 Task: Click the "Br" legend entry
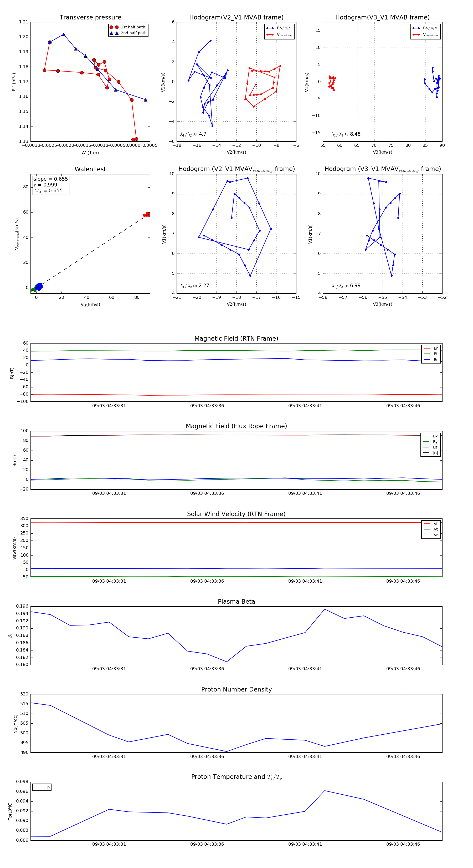431,349
